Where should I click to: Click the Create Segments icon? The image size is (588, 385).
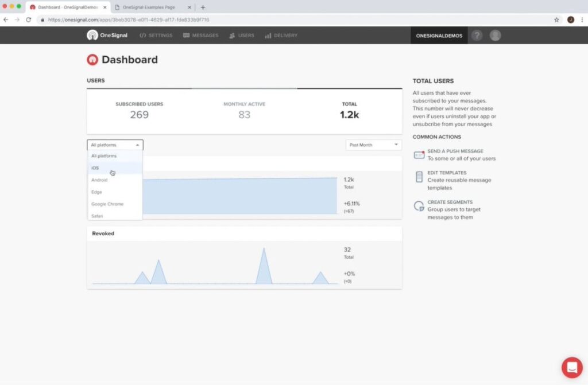tap(419, 206)
